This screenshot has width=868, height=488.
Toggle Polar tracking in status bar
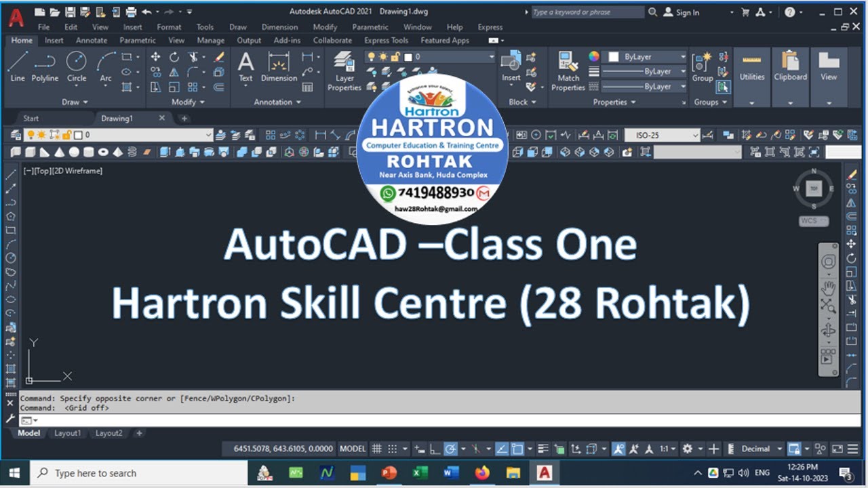coord(450,449)
